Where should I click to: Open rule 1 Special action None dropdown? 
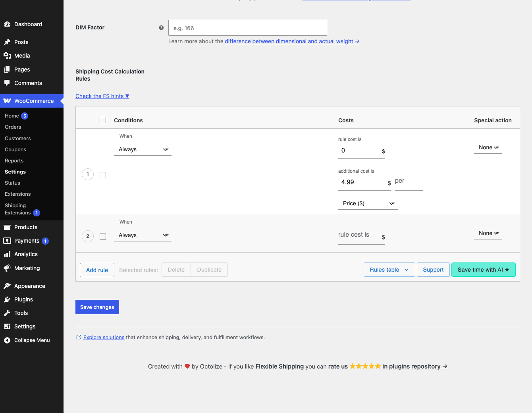pos(488,148)
